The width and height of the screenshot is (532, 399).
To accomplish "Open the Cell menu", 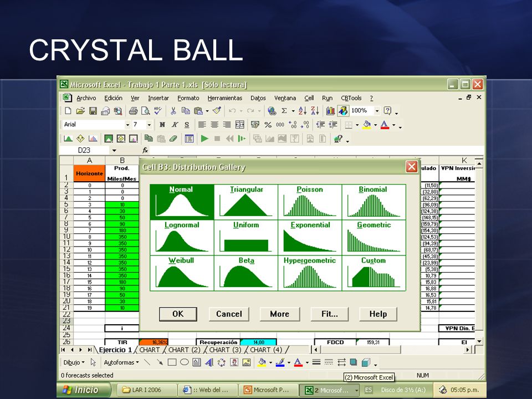I will (x=309, y=98).
